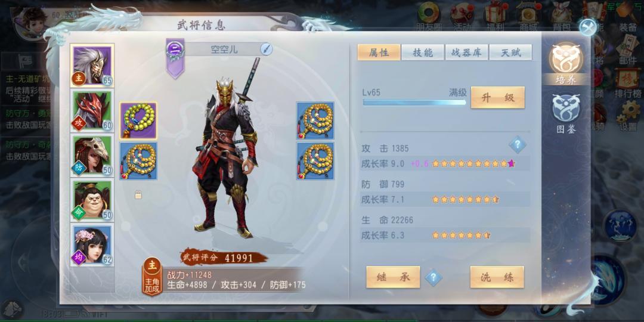
Task: Select the purple-framed jade bead equipment slot
Action: [138, 120]
